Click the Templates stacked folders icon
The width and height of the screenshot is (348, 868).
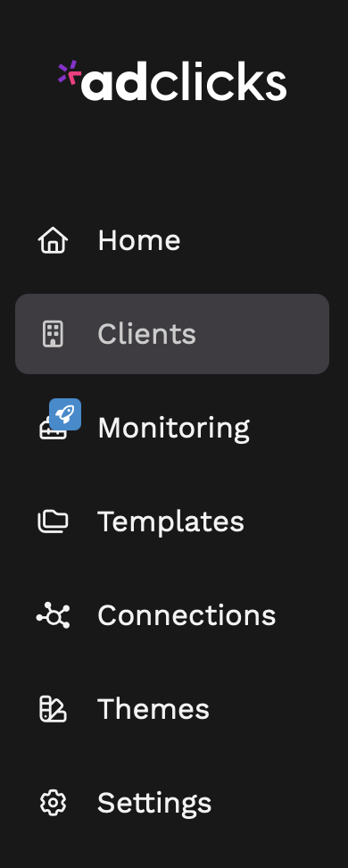(54, 522)
